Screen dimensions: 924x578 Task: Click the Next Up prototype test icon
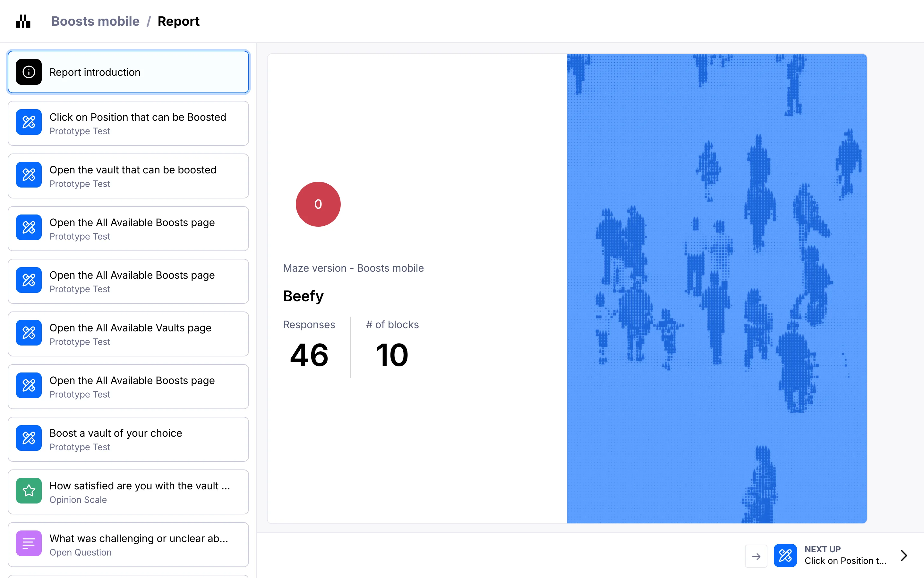[785, 556]
